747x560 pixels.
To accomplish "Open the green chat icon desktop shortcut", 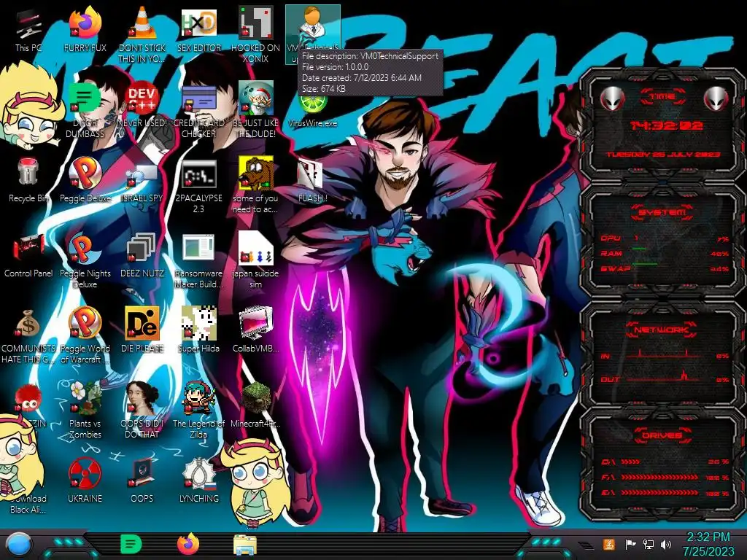I will click(x=85, y=109).
